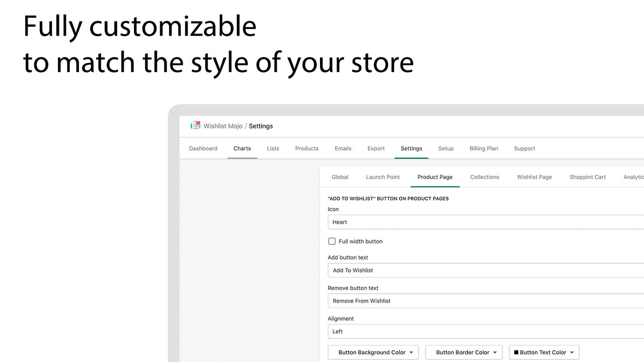
Task: Open the Export tab
Action: coord(376,148)
